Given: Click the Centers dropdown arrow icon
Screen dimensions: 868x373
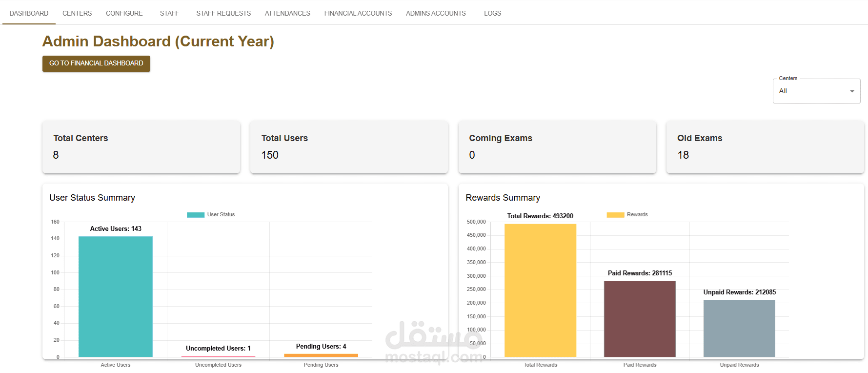Looking at the screenshot, I should (x=852, y=91).
